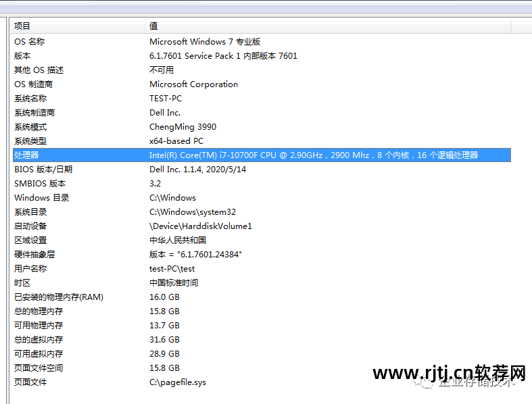Click the x64-based PC value
The image size is (532, 404).
(x=176, y=141)
